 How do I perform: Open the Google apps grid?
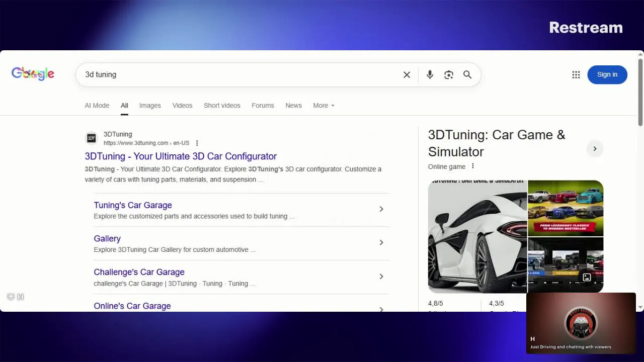point(576,75)
